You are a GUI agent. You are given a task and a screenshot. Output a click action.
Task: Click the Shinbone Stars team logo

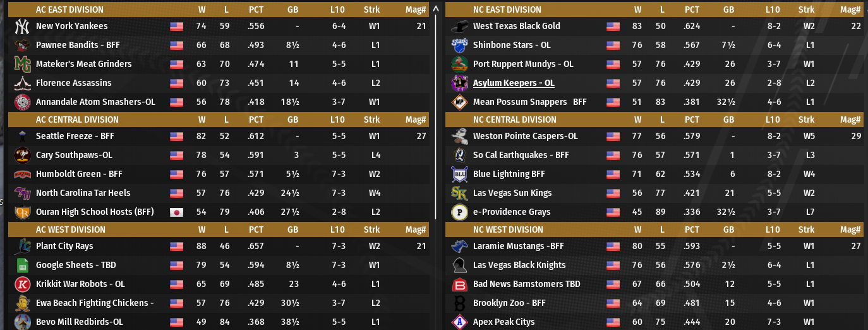459,46
